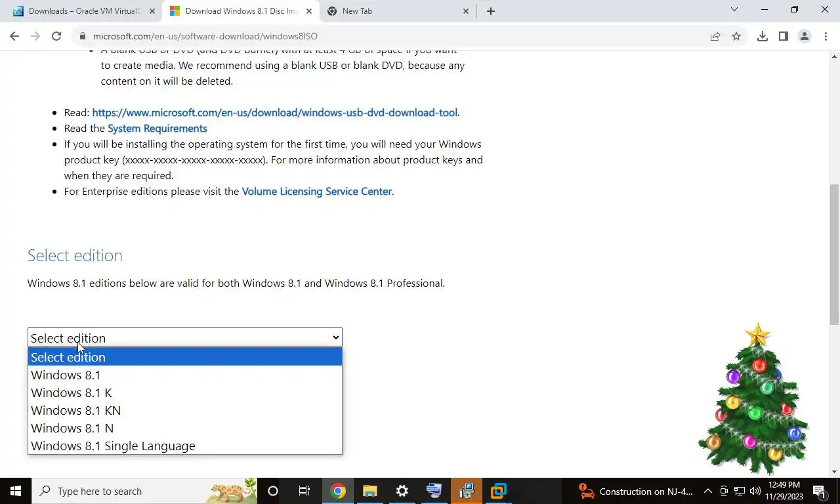Open a new browser tab
Image resolution: width=840 pixels, height=504 pixels.
click(x=491, y=11)
